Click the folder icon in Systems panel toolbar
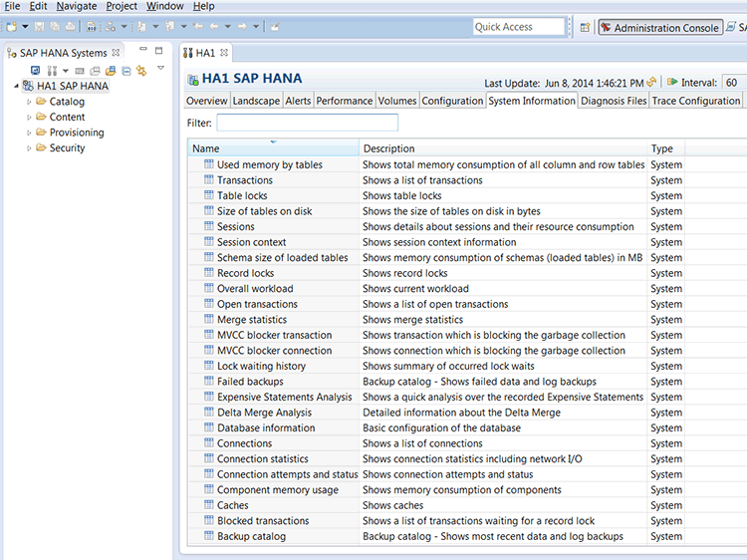This screenshot has height=560, width=747. pos(111,70)
